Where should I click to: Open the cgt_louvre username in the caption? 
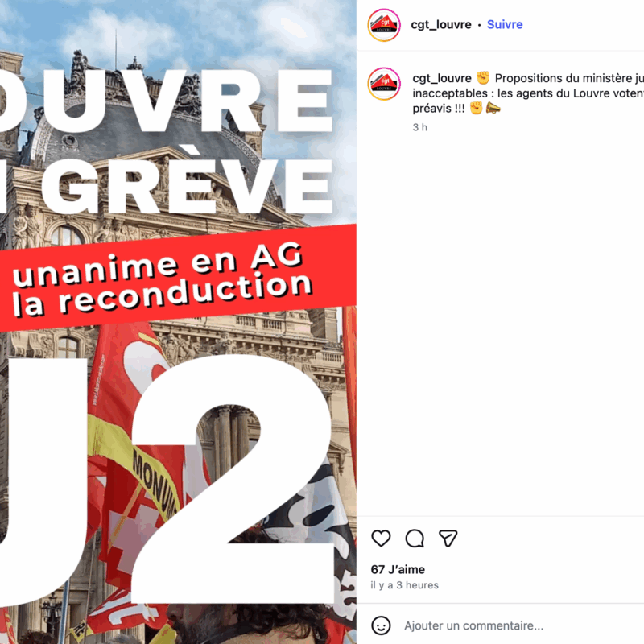441,78
